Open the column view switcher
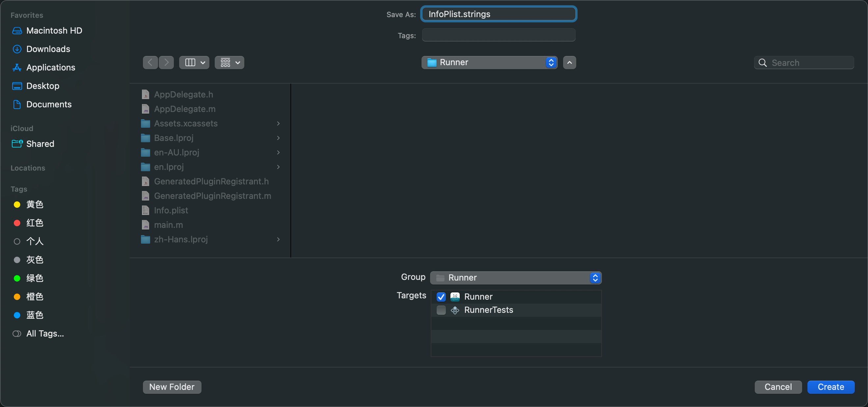Image resolution: width=868 pixels, height=407 pixels. (194, 63)
